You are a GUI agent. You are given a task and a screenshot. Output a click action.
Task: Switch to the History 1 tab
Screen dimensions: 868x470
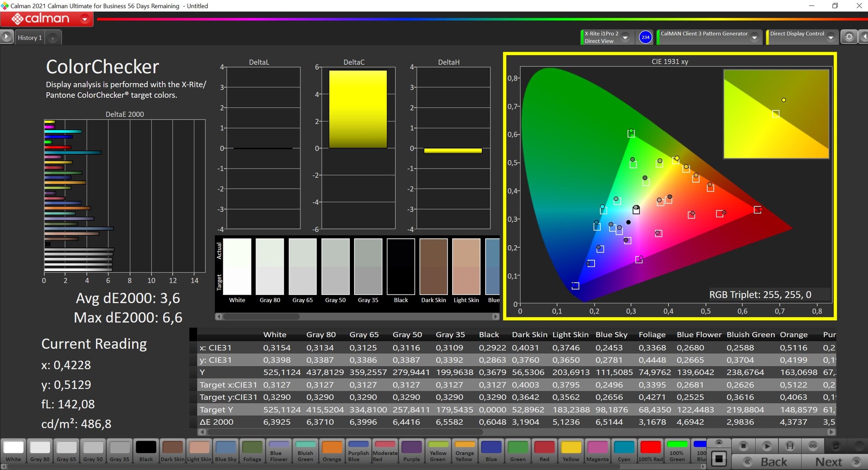[30, 38]
